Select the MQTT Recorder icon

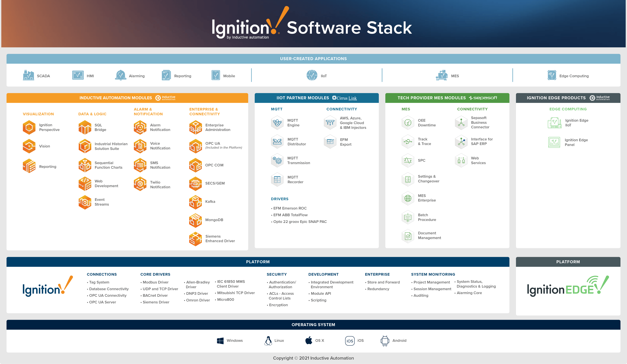277,179
